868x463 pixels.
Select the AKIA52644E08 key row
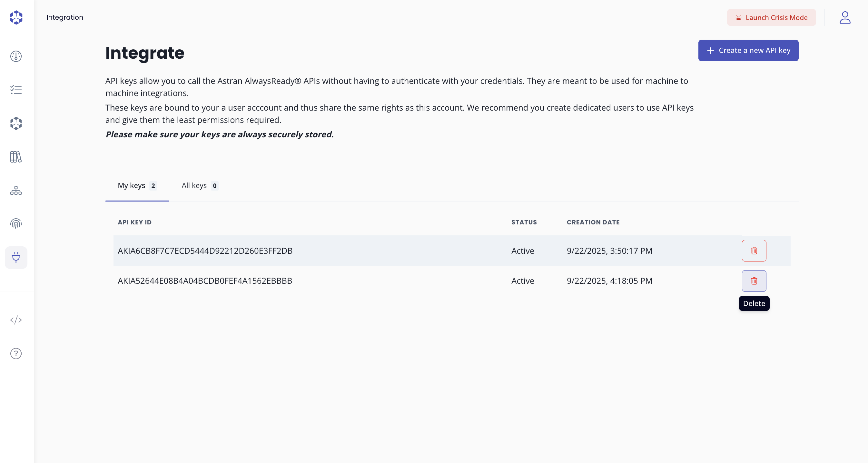pyautogui.click(x=205, y=281)
